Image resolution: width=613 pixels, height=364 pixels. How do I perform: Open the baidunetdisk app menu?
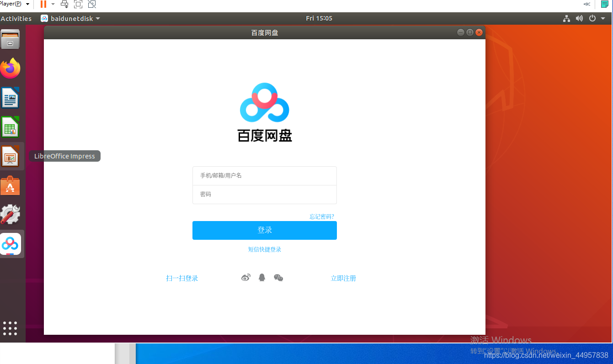click(x=70, y=18)
